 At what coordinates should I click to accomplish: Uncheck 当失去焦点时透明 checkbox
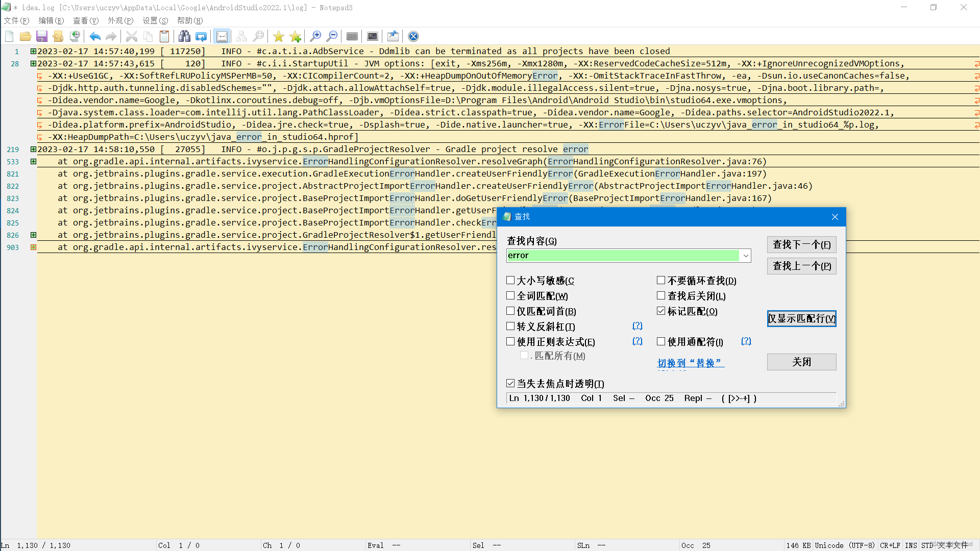(510, 383)
